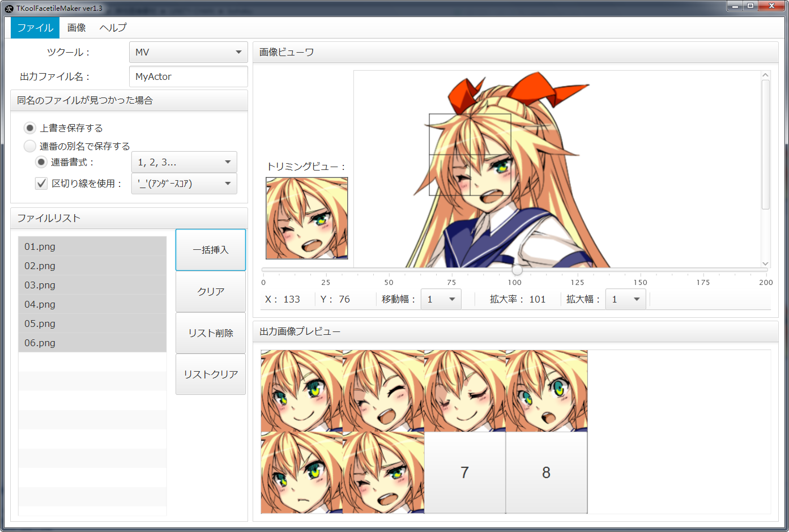This screenshot has height=532, width=789.
Task: Select the fifth pouting face tile
Action: [x=302, y=473]
